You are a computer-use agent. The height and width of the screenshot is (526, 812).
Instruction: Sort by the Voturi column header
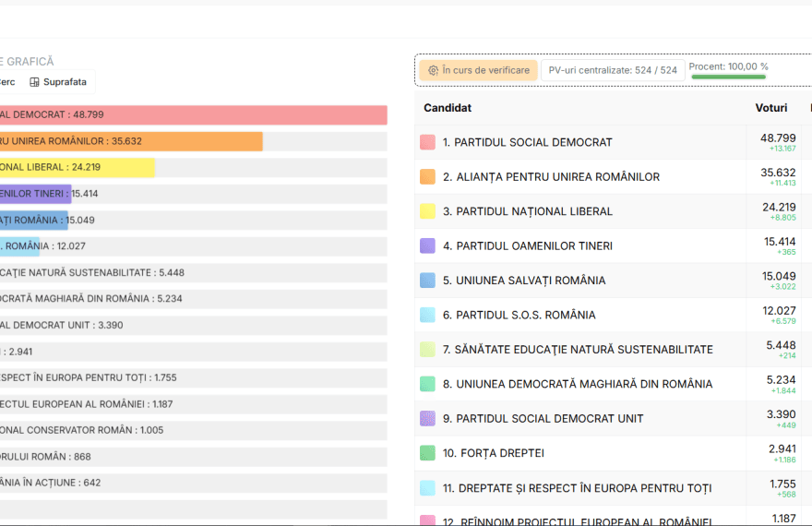[x=770, y=108]
